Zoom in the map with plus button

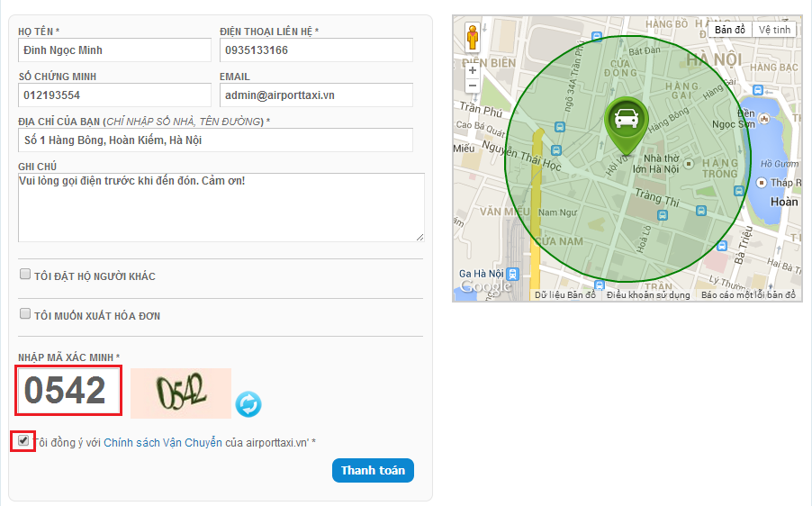coord(473,69)
